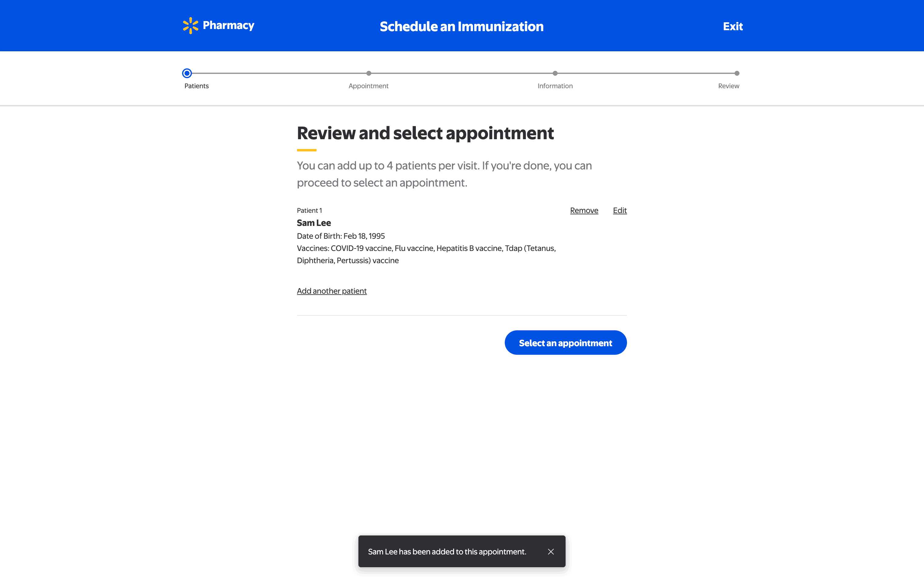The image size is (924, 577).
Task: Click the Review and select appointment heading
Action: 425,133
